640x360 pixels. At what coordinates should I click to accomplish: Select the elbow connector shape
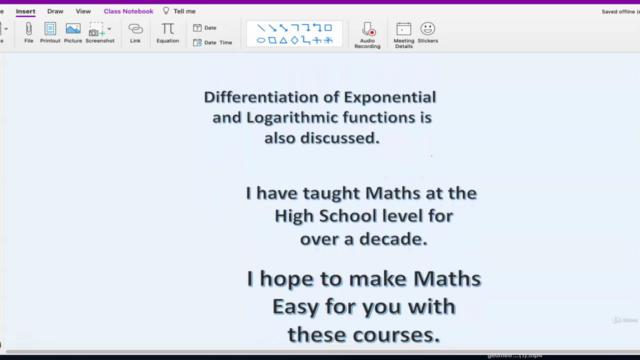tap(295, 27)
